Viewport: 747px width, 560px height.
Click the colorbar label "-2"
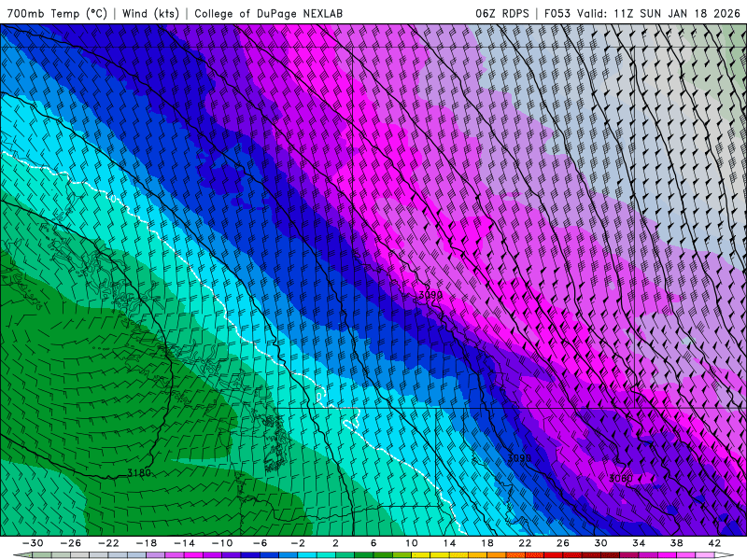(x=298, y=543)
